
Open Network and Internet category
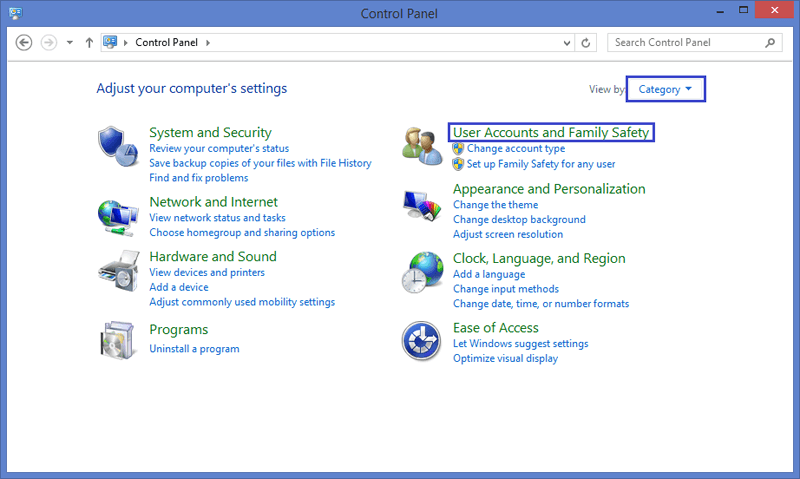[x=213, y=202]
